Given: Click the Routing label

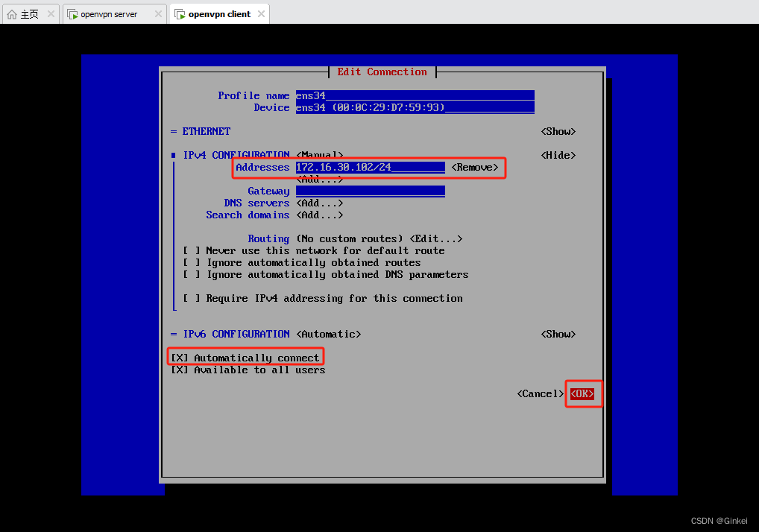Looking at the screenshot, I should coord(268,239).
